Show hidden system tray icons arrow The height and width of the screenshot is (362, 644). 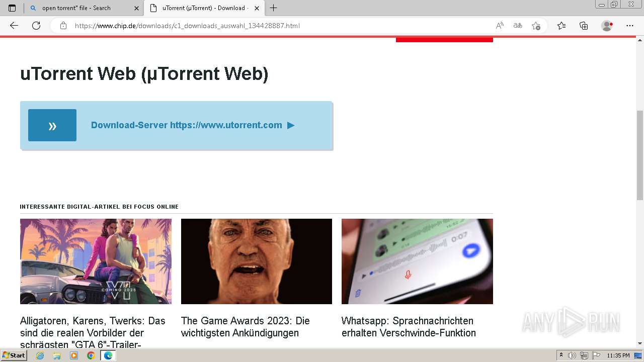pos(561,355)
